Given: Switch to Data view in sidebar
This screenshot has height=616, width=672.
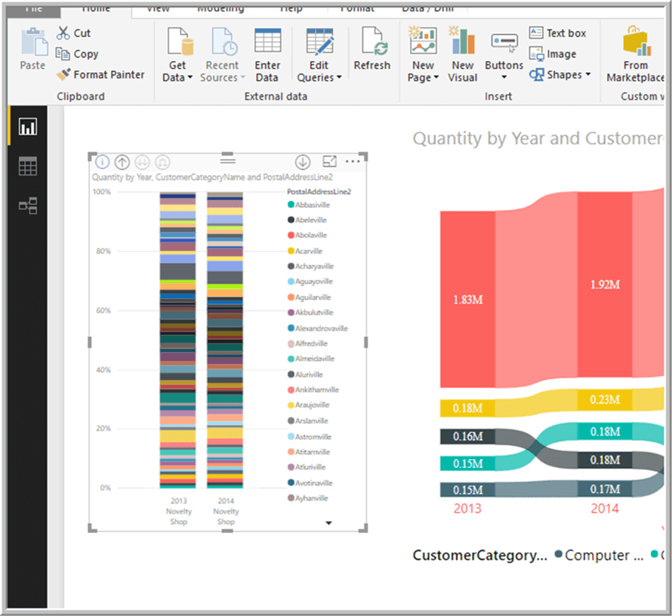Looking at the screenshot, I should (x=28, y=166).
